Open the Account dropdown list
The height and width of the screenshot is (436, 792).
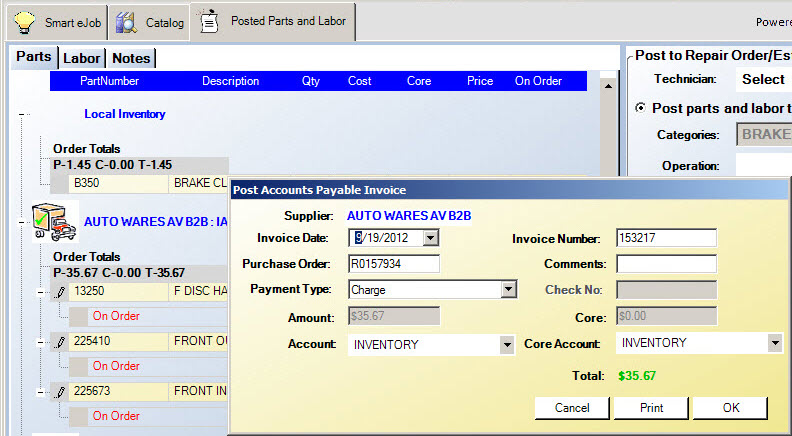coord(508,344)
